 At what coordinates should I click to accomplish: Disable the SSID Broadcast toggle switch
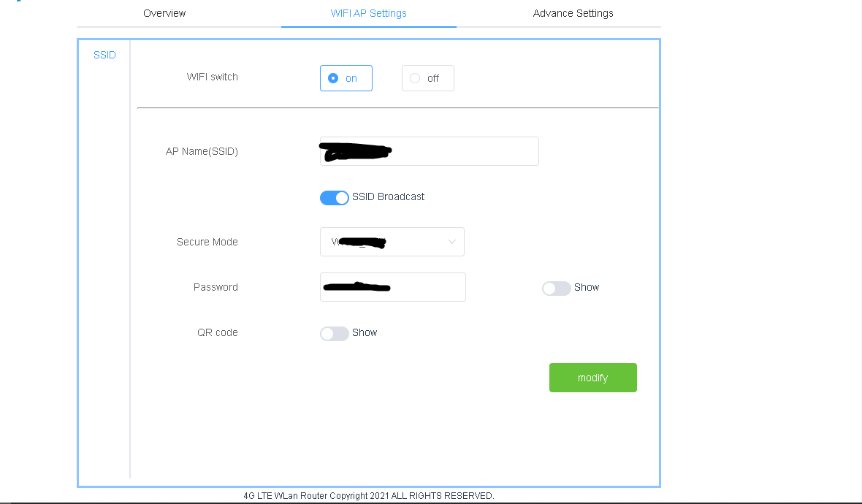tap(335, 197)
